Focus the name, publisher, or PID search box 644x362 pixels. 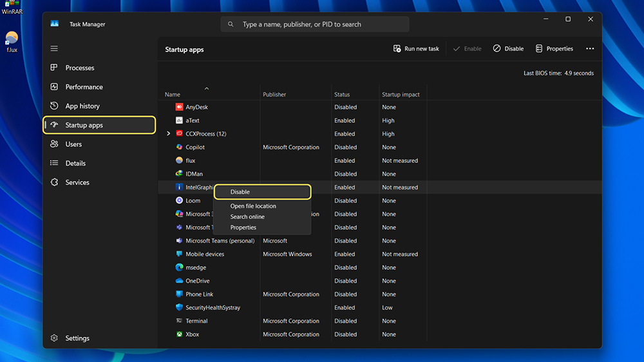point(315,24)
